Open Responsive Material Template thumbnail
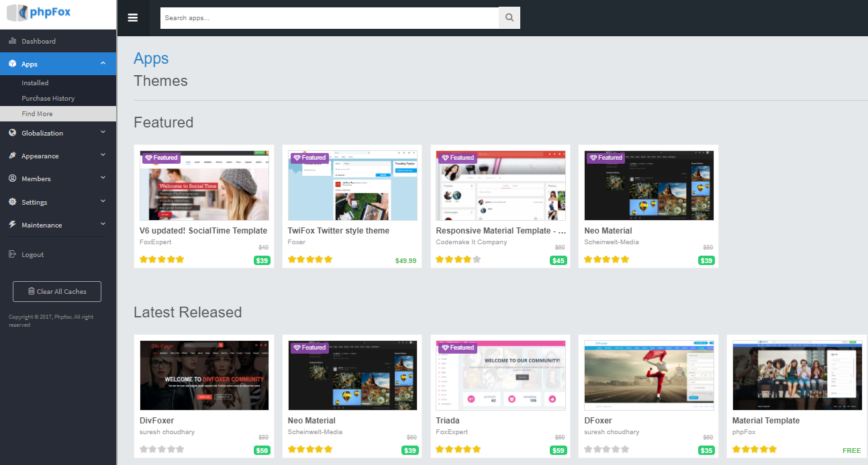Viewport: 868px width, 465px height. coord(501,186)
